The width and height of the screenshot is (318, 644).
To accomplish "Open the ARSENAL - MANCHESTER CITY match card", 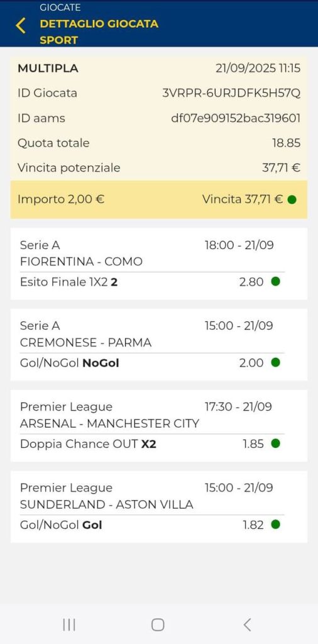I will tap(159, 426).
